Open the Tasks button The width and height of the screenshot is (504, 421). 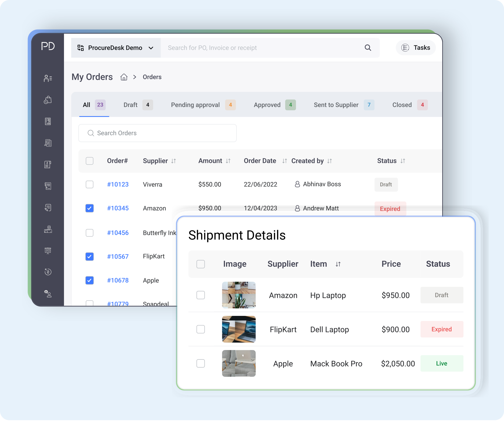pos(416,48)
